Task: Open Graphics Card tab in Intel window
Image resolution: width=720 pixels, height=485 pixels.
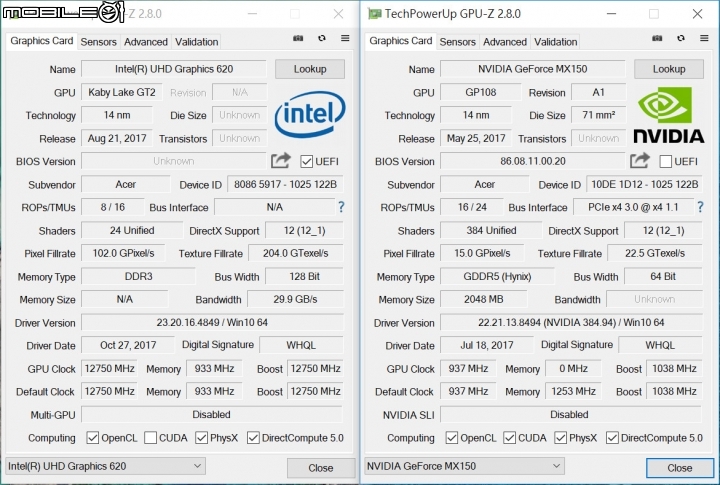Action: (x=41, y=41)
